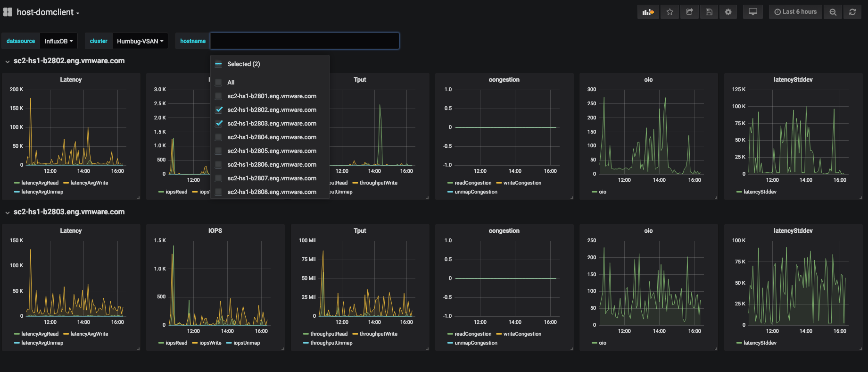The image size is (868, 372).
Task: Toggle throughputRead series in b2803 Tput legend
Action: pyautogui.click(x=329, y=334)
